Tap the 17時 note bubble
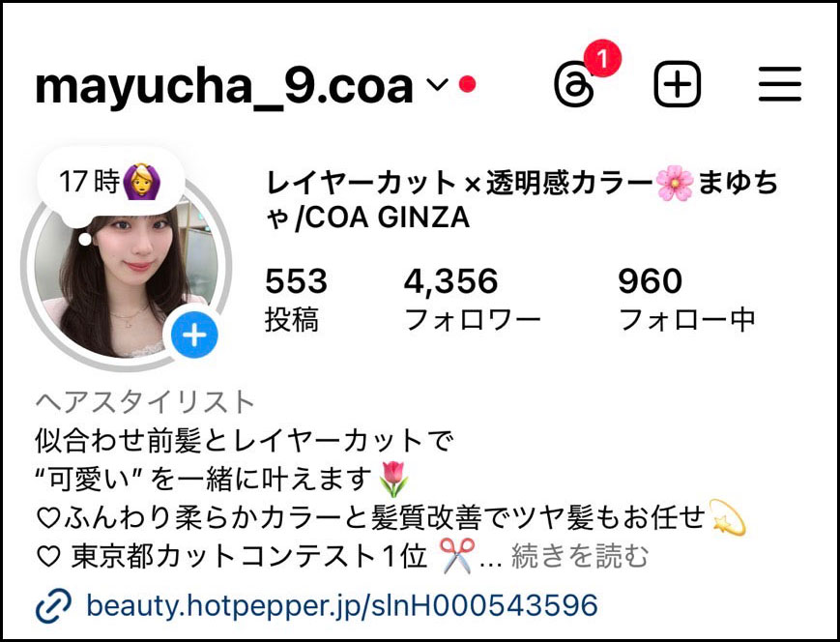 [x=111, y=181]
